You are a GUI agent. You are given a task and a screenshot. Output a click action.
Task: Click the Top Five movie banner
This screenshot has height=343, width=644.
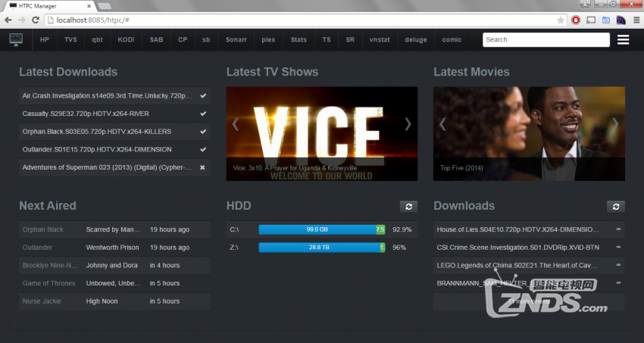[x=529, y=133]
